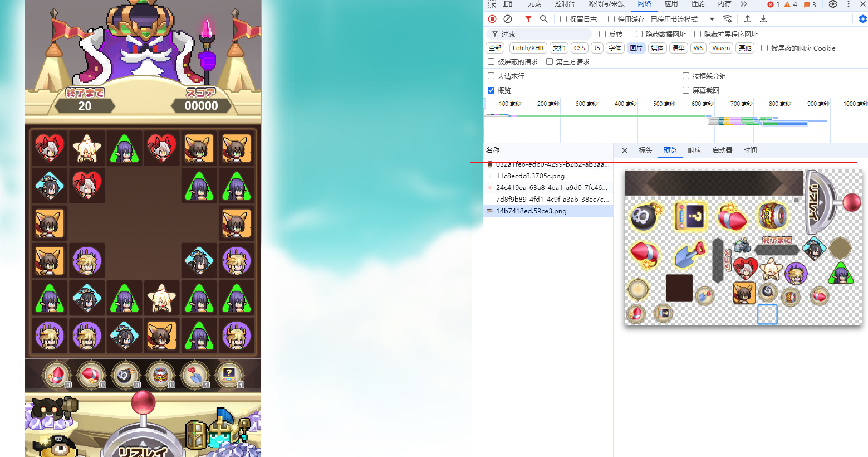868x457 pixels.
Task: Open the issues count badge
Action: tap(810, 4)
